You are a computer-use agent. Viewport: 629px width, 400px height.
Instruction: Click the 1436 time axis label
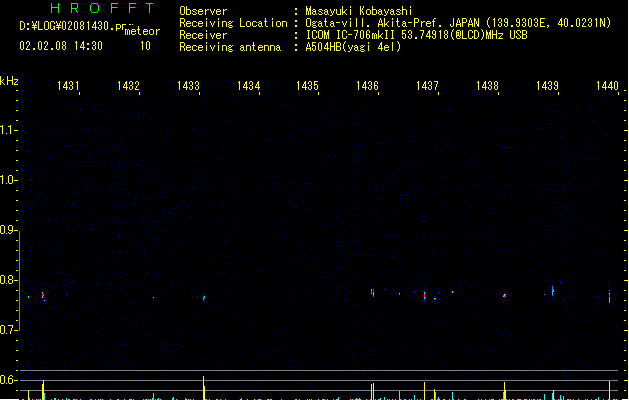coord(367,86)
